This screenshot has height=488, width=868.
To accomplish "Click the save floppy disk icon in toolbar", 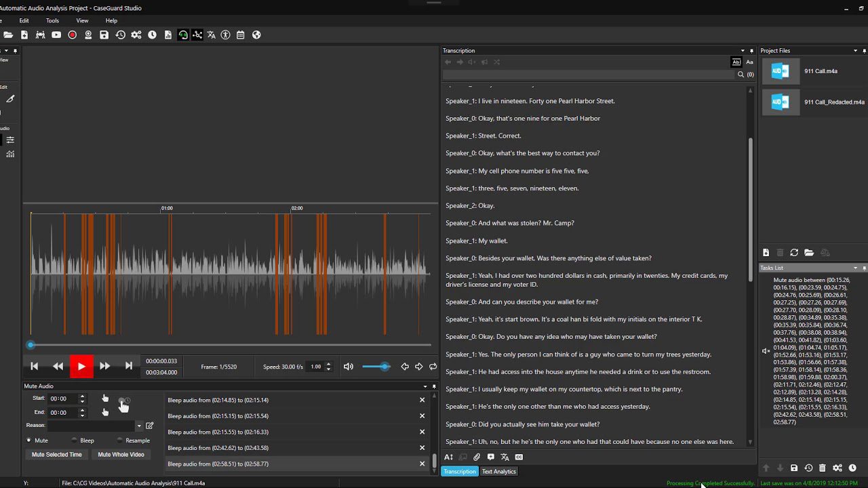I will pyautogui.click(x=104, y=35).
